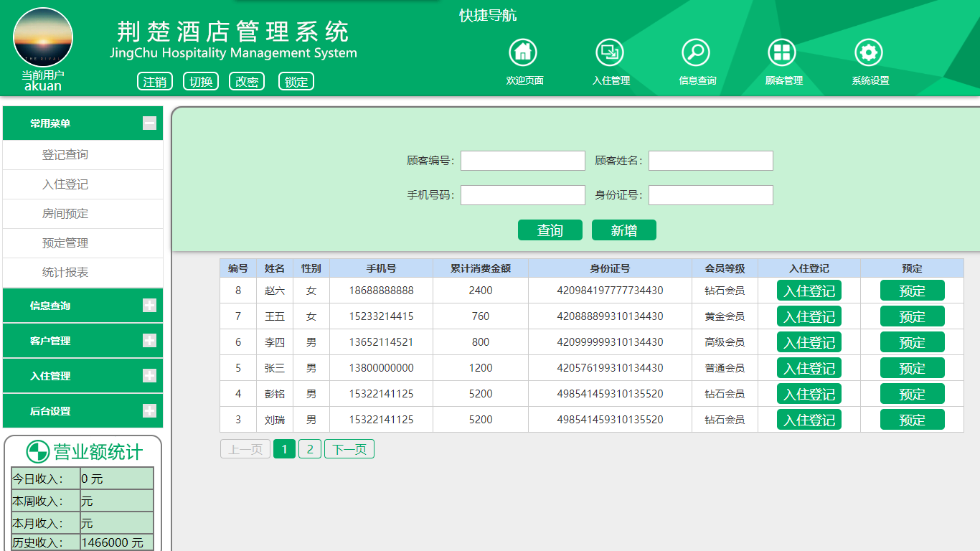Click the 累计消费金额 column header
980x551 pixels.
point(481,268)
